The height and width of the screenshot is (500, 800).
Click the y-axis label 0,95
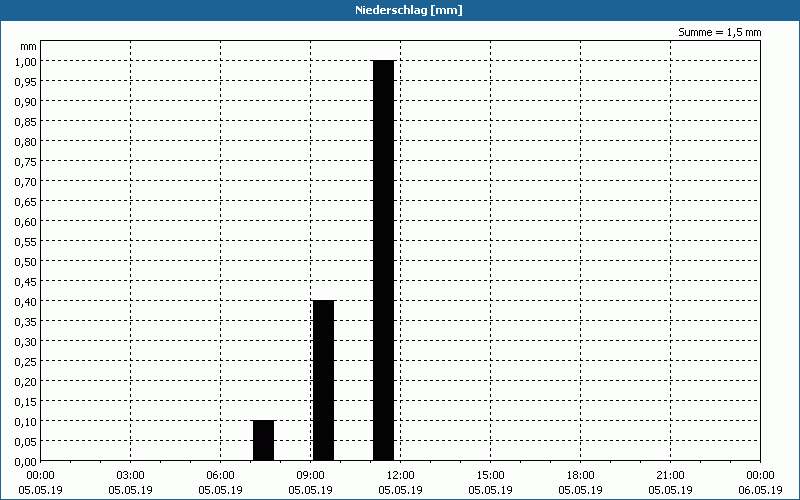[25, 81]
